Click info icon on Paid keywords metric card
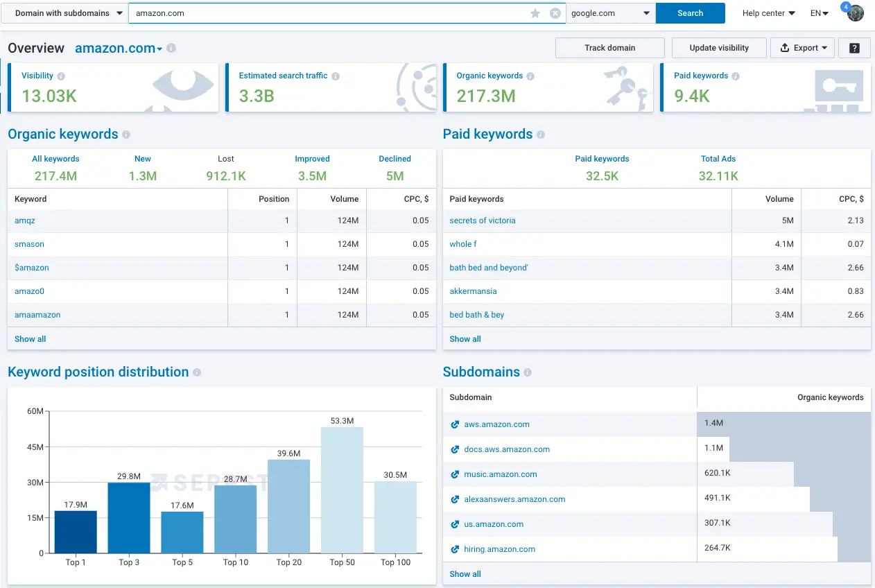The image size is (875, 588). [736, 76]
